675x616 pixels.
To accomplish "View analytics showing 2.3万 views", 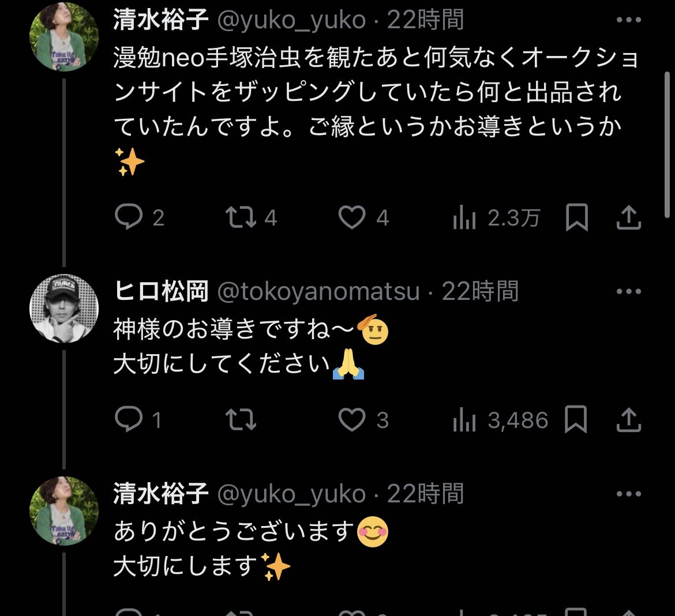I will coord(464,218).
